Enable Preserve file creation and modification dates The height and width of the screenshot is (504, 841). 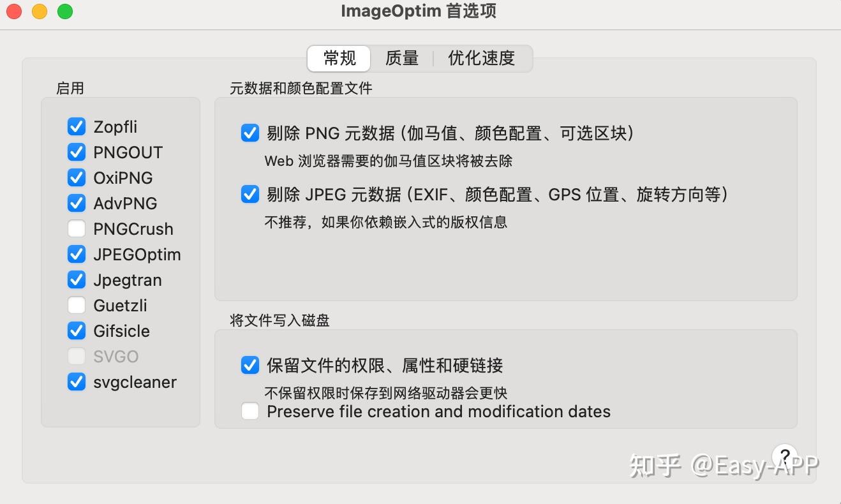pos(249,411)
